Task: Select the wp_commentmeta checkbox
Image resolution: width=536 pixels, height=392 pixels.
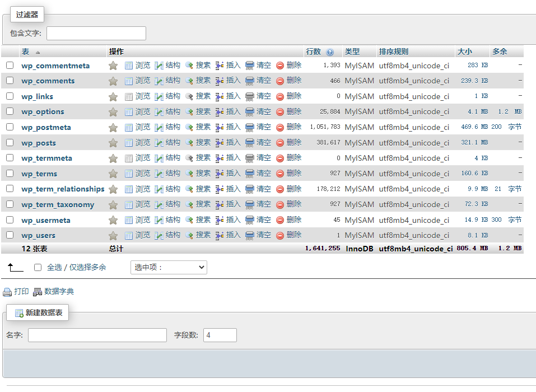Action: click(x=10, y=66)
